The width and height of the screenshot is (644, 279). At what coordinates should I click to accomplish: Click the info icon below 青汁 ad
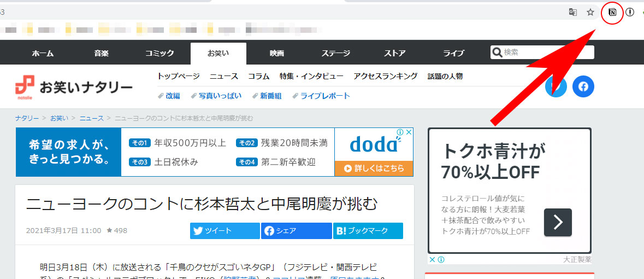(441, 260)
